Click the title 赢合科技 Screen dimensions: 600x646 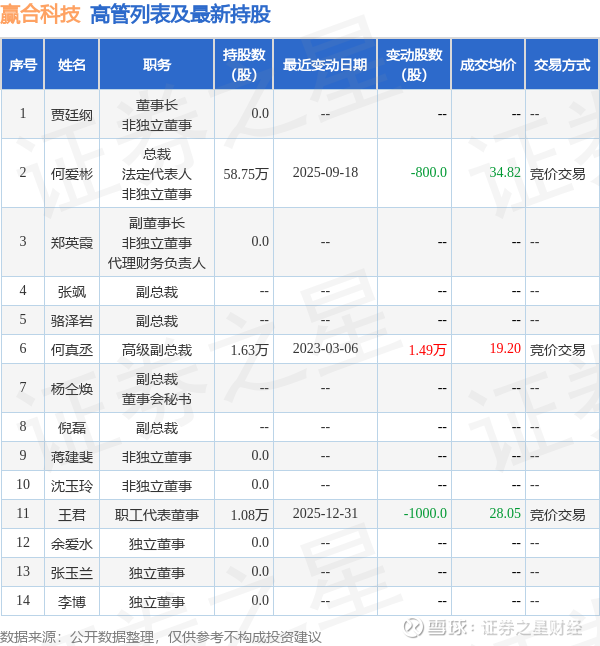click(x=40, y=14)
